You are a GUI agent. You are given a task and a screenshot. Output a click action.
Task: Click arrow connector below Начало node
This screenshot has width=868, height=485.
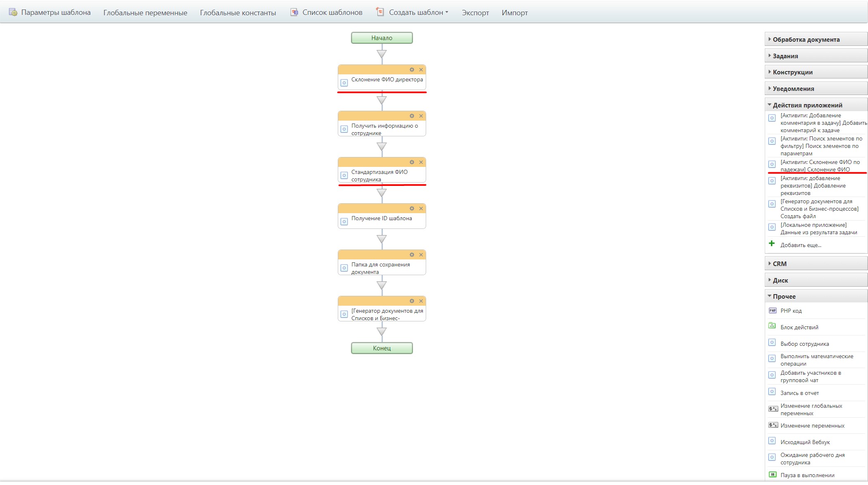382,54
